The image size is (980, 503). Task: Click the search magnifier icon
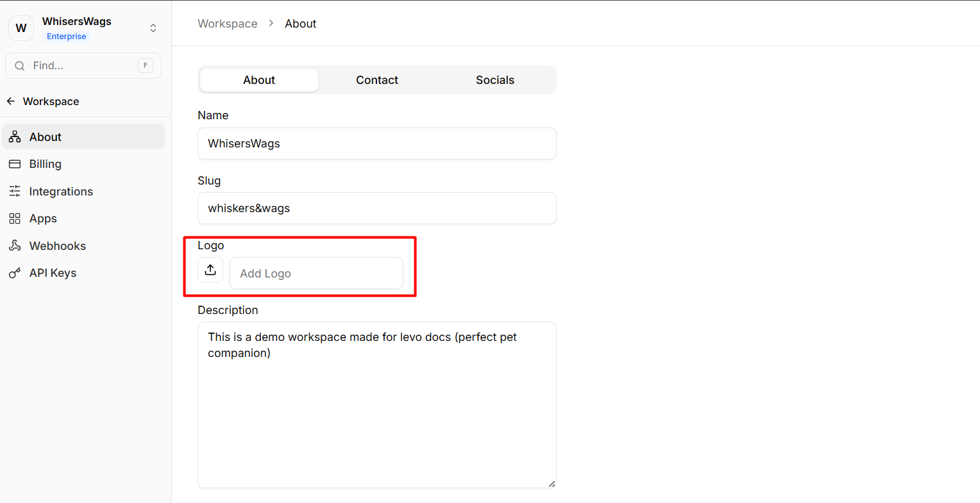[x=20, y=66]
